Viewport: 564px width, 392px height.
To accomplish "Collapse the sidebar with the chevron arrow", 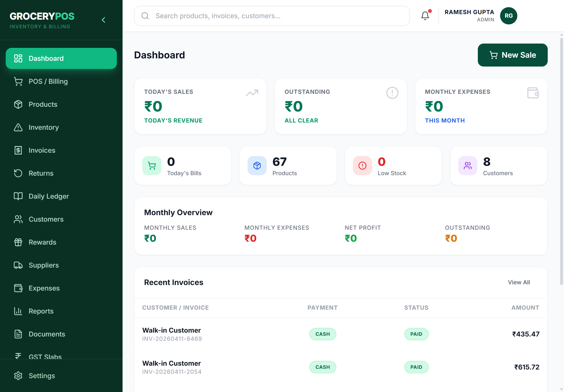I will 103,20.
